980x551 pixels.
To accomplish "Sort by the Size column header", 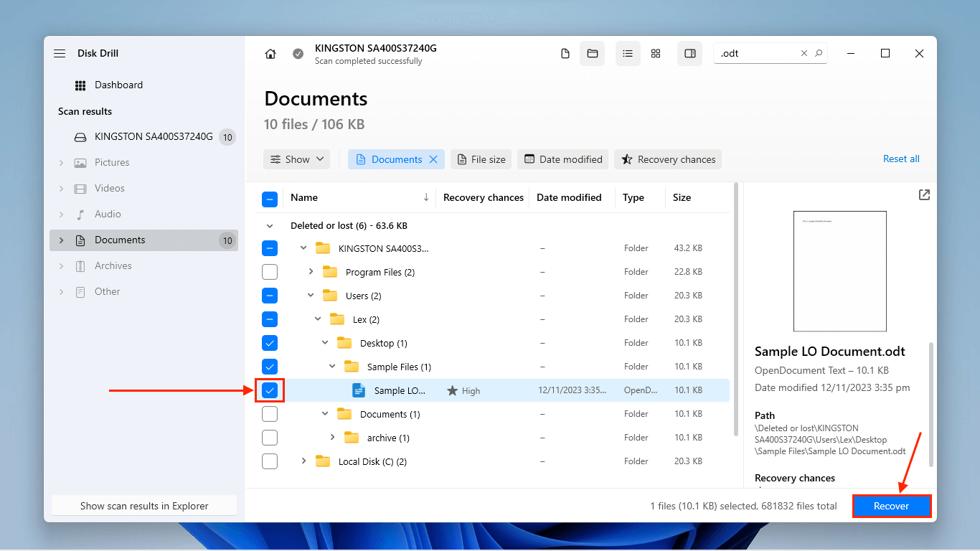I will pos(682,197).
